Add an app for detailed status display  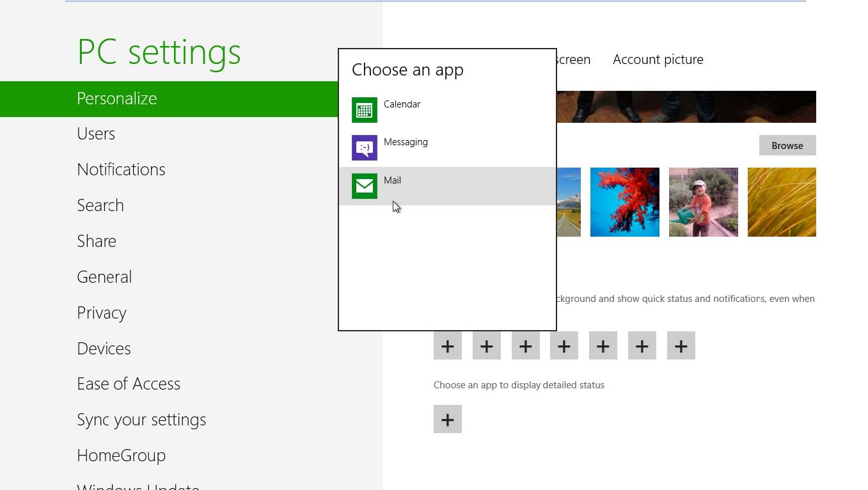click(x=447, y=420)
